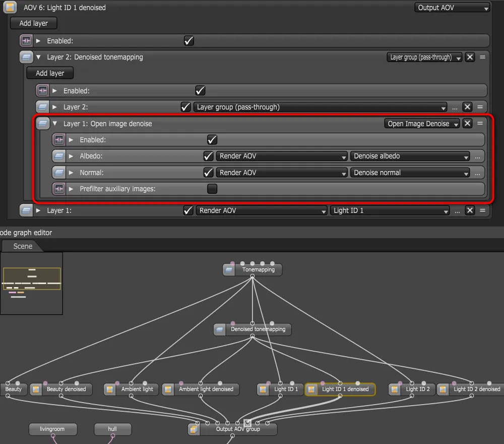The width and height of the screenshot is (504, 444).
Task: Uncheck the Normal input checkbox
Action: click(x=208, y=173)
